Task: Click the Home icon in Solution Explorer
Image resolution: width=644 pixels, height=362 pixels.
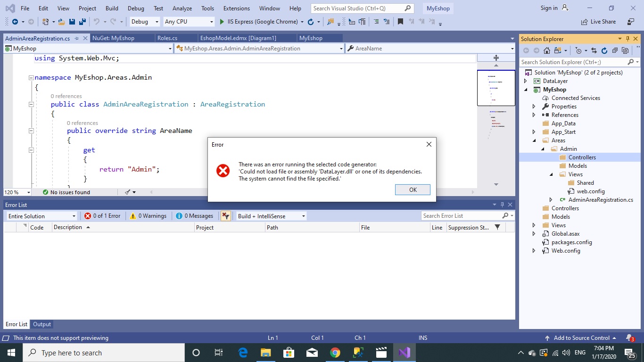Action: 547,50
